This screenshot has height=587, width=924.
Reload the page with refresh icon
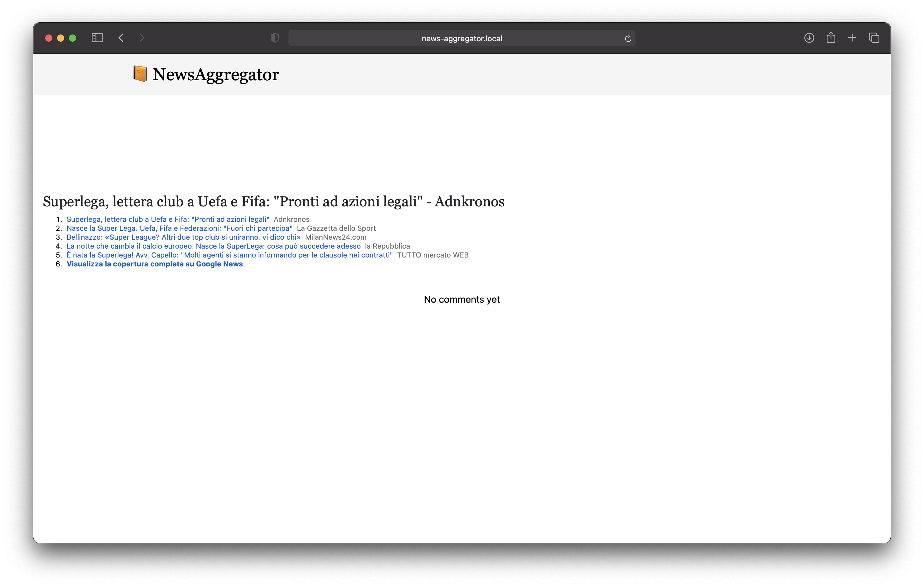[628, 38]
